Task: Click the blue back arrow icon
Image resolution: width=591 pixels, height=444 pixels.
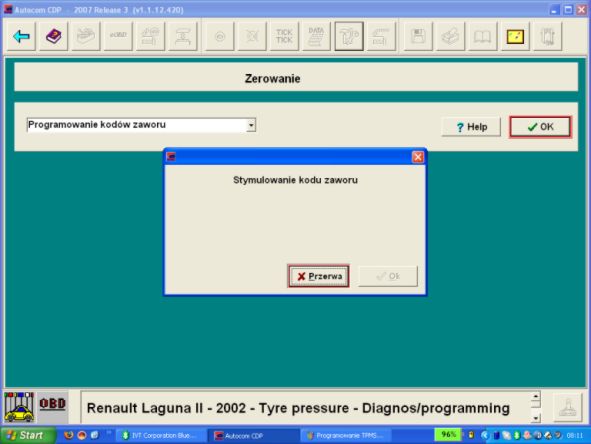Action: click(21, 37)
